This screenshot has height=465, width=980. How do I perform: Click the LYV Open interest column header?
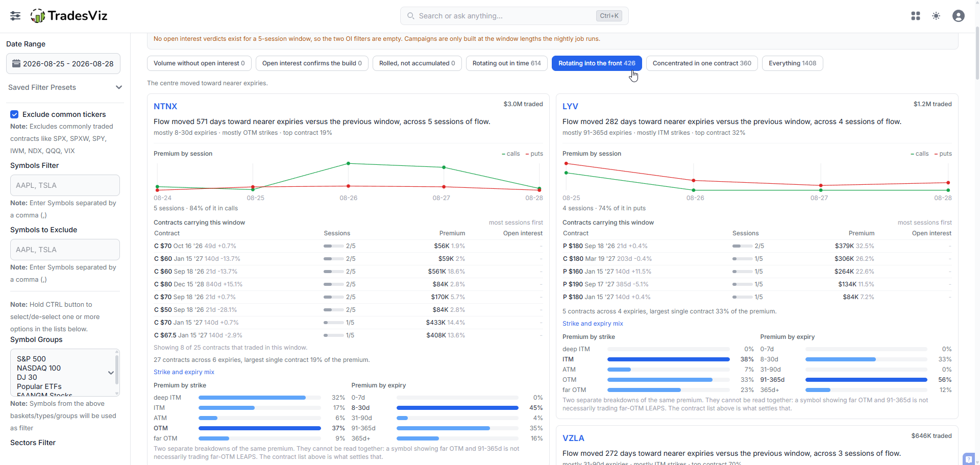932,233
